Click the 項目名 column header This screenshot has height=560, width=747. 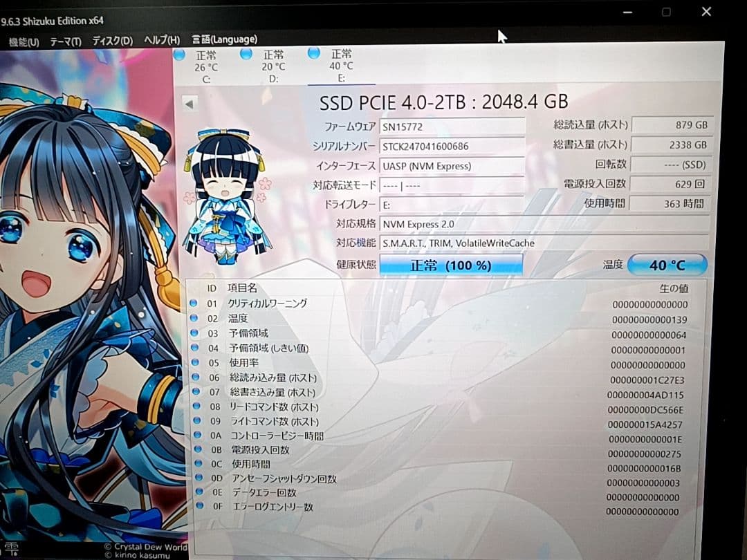tap(242, 288)
